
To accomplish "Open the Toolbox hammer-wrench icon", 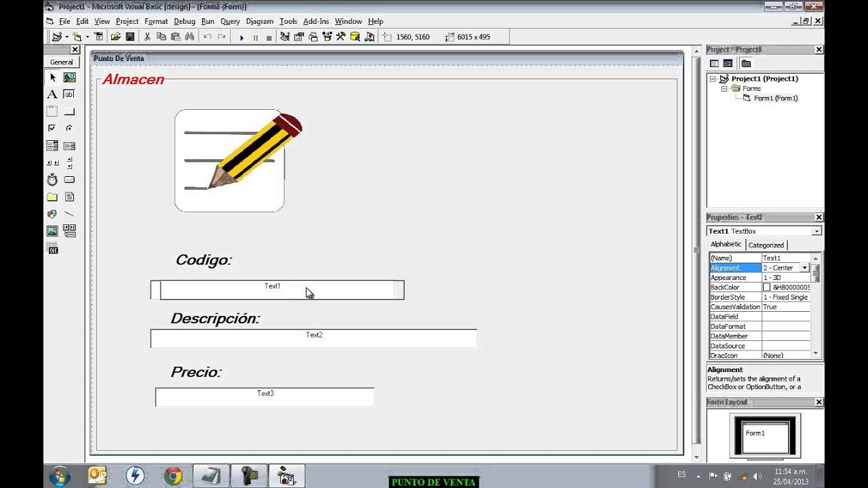I will click(x=340, y=37).
